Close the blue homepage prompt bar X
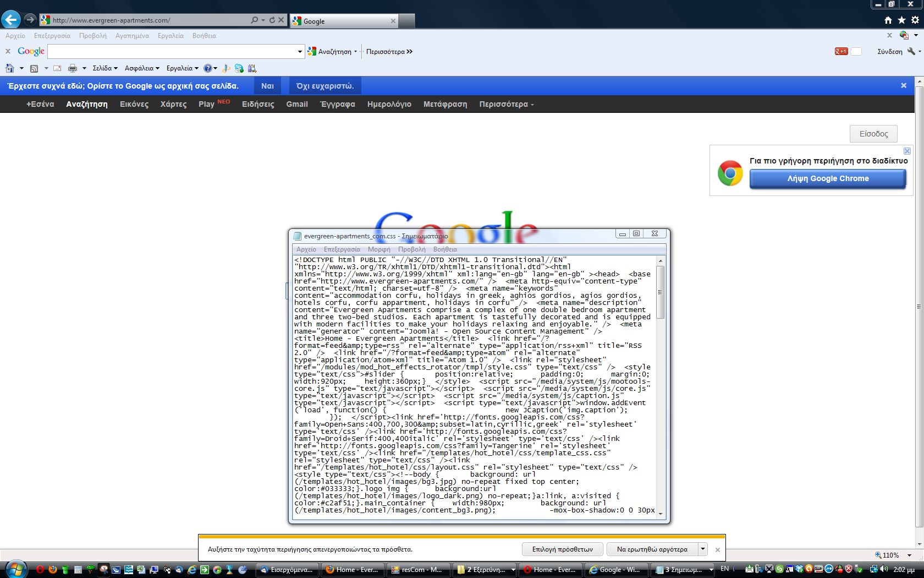Screen dimensions: 924x578 (x=904, y=85)
